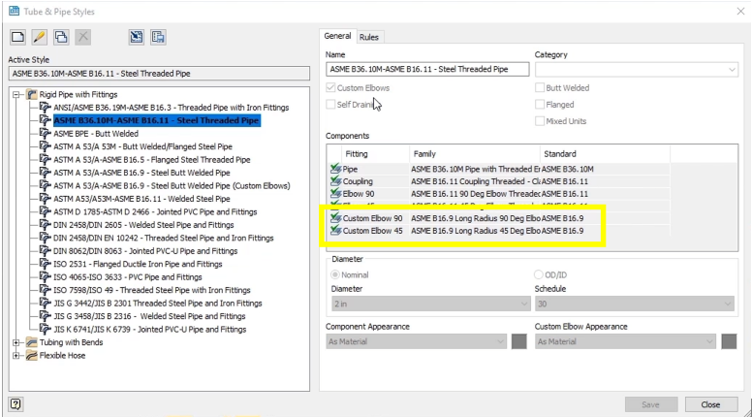Image resolution: width=754 pixels, height=417 pixels.
Task: Click the icon beside ANSI/ASME B36.19M style
Action: pyautogui.click(x=45, y=107)
